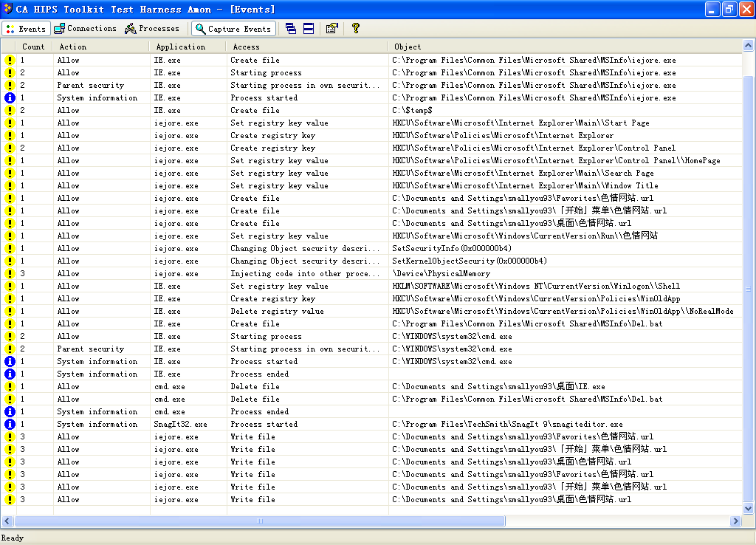Click warning icon of SetKernelObjectSecurity row
Image resolution: width=756 pixels, height=545 pixels.
tap(10, 261)
